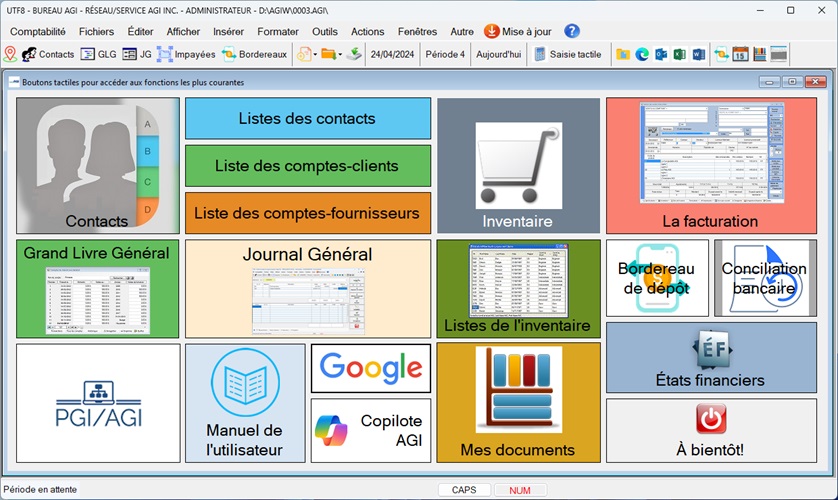Open Grand Livre Général tile
Viewport: 838px width, 500px height.
click(x=98, y=288)
